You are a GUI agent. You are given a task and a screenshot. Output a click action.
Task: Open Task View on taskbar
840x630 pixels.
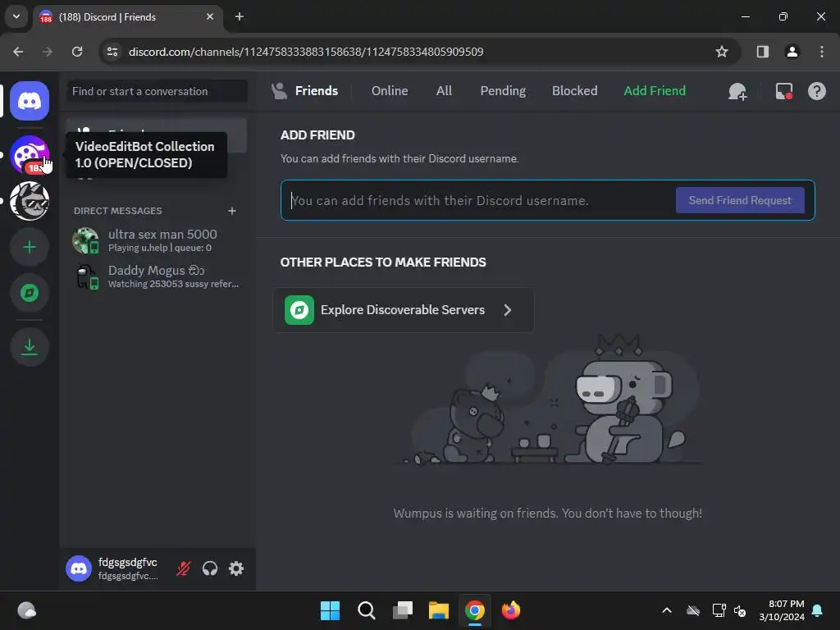pos(402,610)
